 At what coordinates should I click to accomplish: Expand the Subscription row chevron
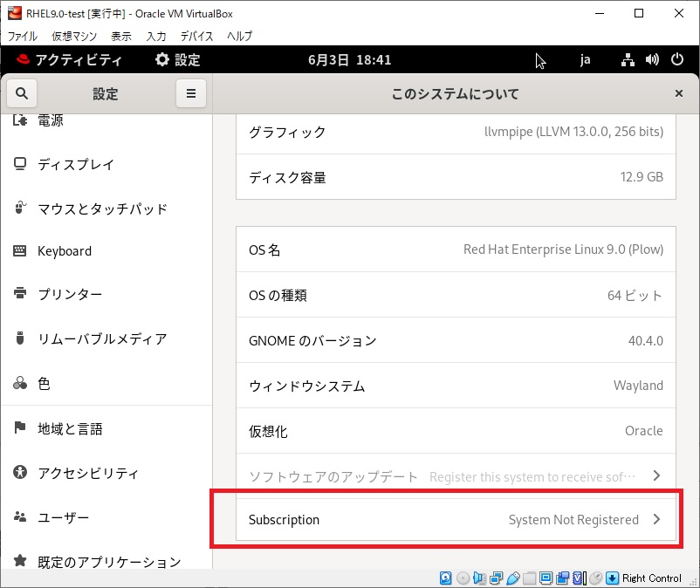tap(656, 519)
